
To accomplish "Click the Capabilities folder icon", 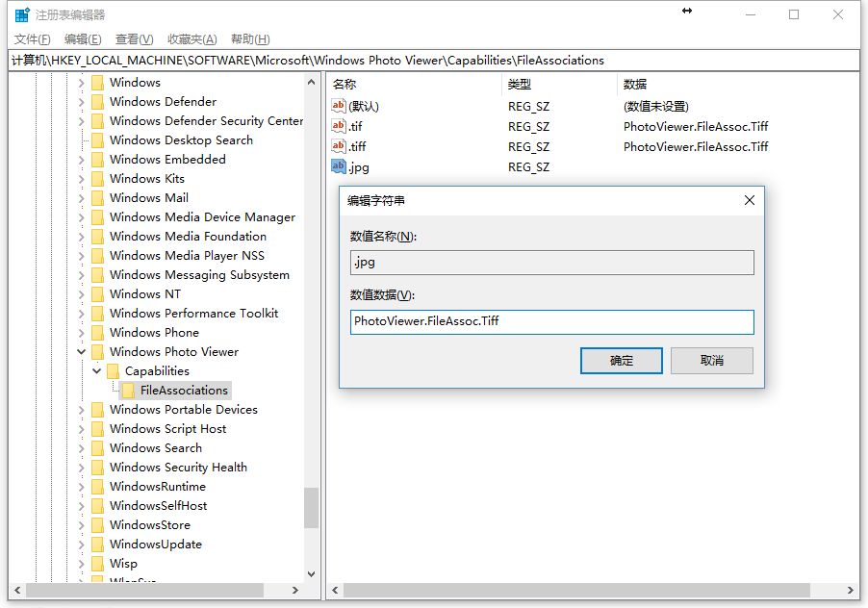I will (113, 371).
